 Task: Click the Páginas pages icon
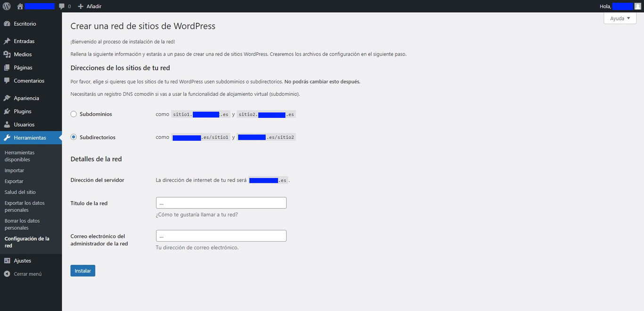click(x=7, y=67)
